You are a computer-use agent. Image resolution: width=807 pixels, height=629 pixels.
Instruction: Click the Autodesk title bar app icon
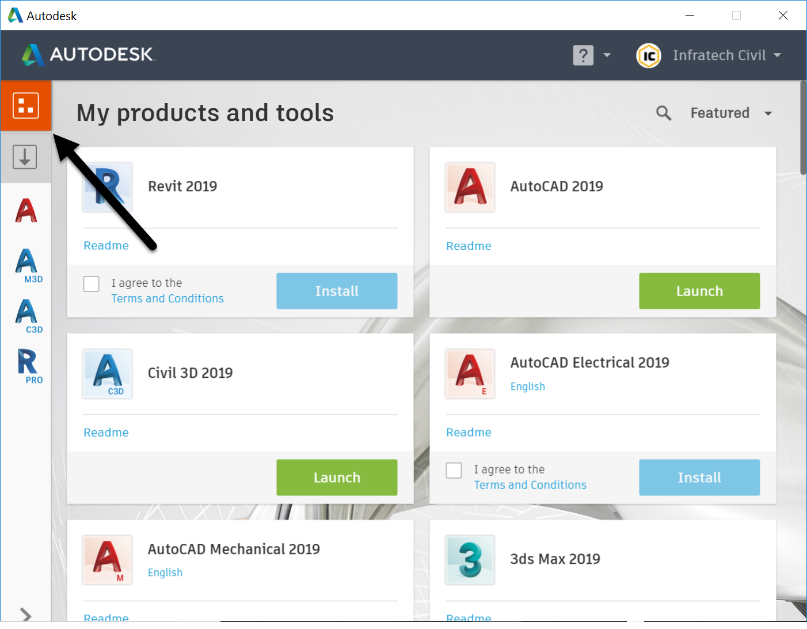click(x=15, y=15)
